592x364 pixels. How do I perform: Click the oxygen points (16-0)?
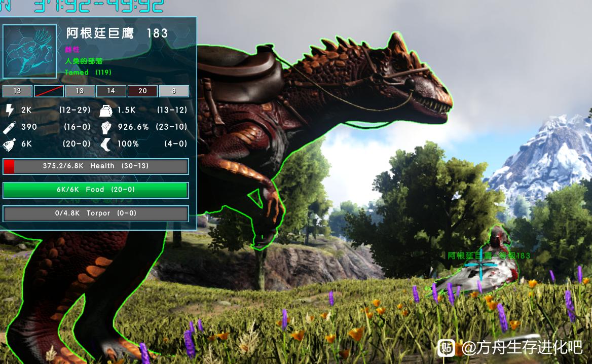[77, 127]
